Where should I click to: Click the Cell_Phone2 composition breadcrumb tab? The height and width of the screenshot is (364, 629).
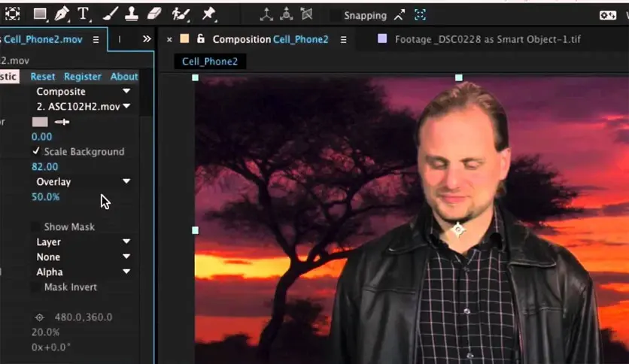(x=209, y=61)
